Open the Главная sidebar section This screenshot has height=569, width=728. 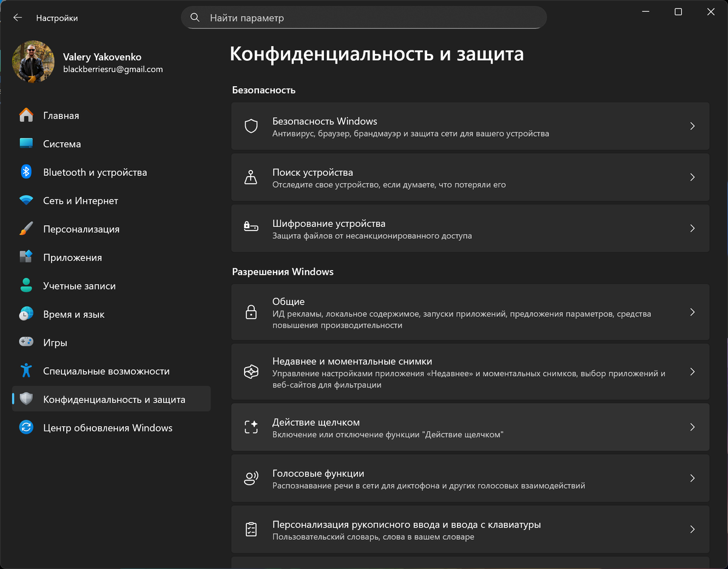click(x=112, y=115)
